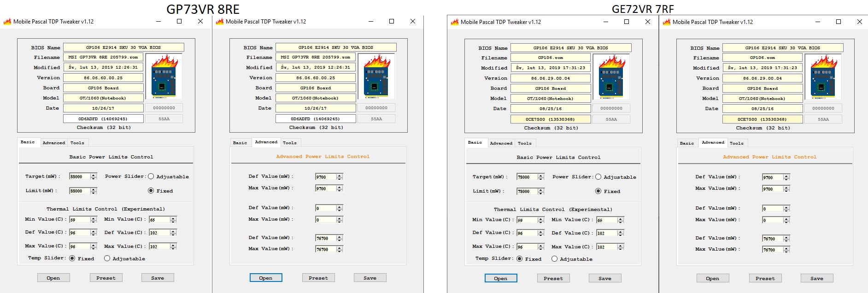This screenshot has height=293, width=868.
Task: Click the Model field in the GE72VR Basic window
Action: (551, 99)
